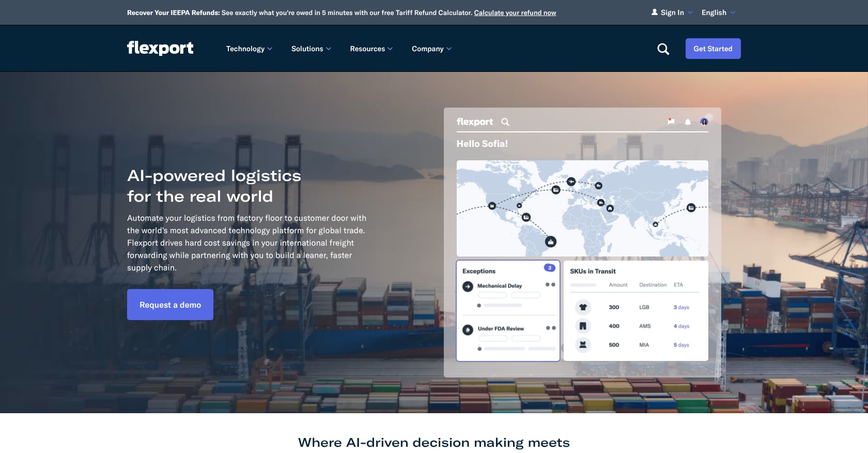The width and height of the screenshot is (868, 453).
Task: Click the Flexport logo in the navbar
Action: 160,48
